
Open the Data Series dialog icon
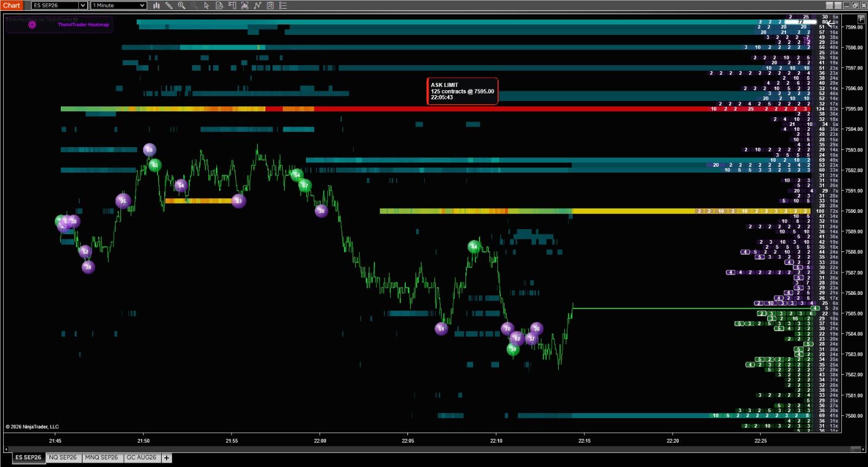(245, 5)
